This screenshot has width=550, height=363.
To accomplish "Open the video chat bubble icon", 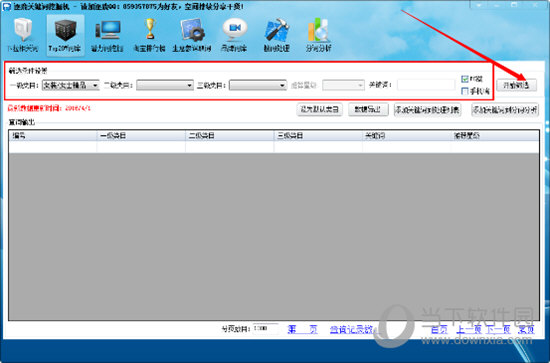I will click(x=234, y=35).
